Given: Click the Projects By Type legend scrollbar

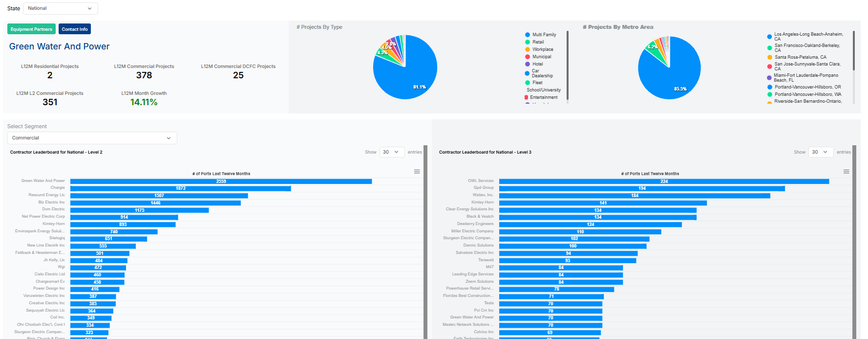Looking at the screenshot, I should tap(568, 64).
